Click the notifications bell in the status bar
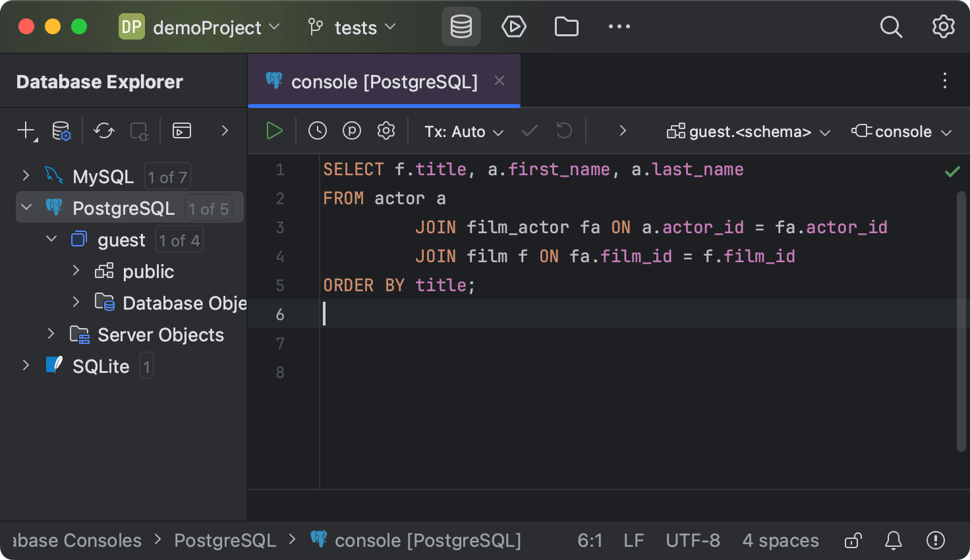 (893, 540)
